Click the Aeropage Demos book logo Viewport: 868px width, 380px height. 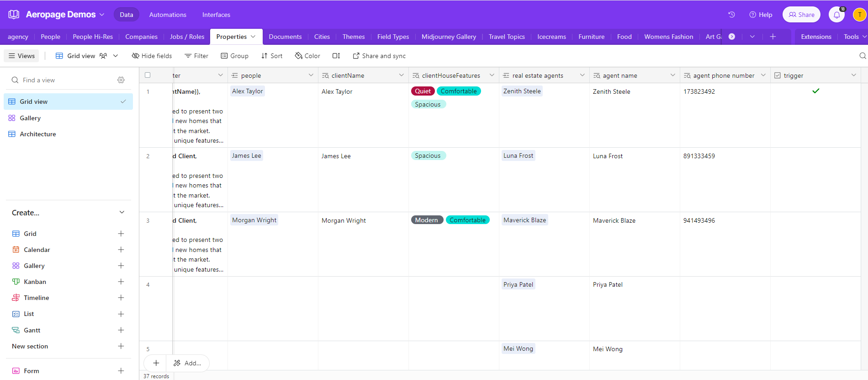click(x=14, y=15)
